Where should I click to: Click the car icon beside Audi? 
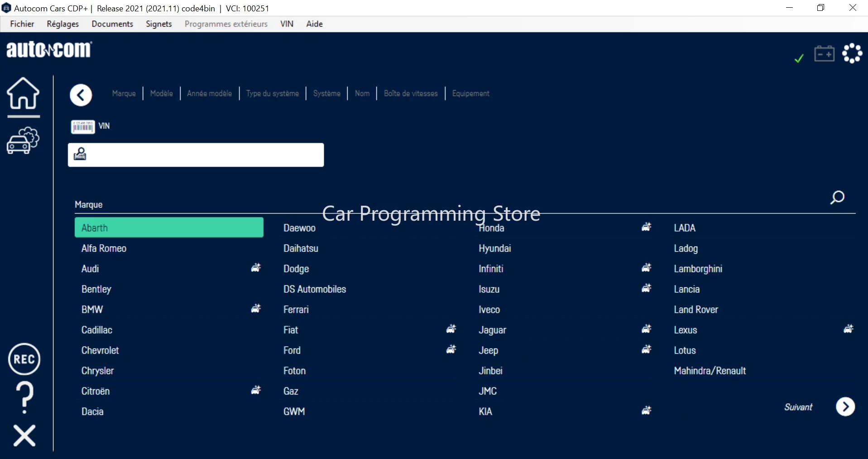(x=256, y=268)
